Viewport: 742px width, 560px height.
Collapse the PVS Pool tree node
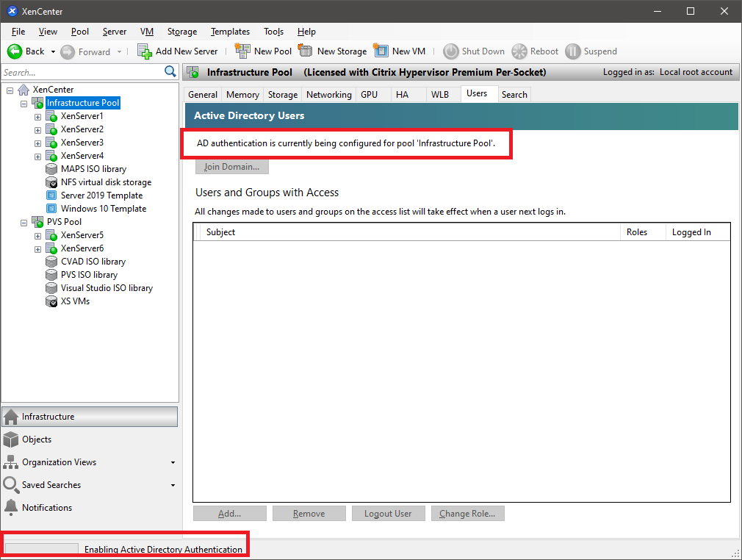pos(24,222)
